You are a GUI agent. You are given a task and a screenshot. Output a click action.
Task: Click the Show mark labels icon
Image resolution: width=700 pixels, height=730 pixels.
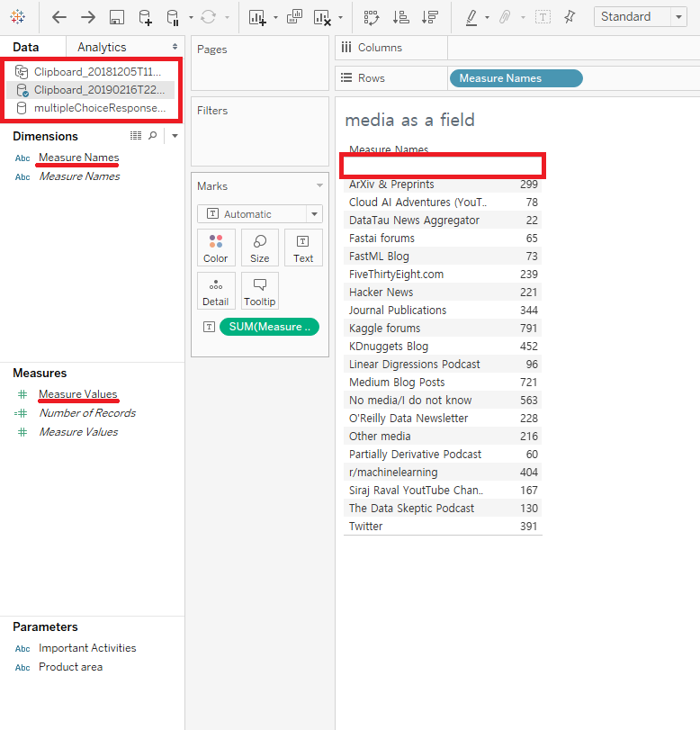[x=543, y=18]
